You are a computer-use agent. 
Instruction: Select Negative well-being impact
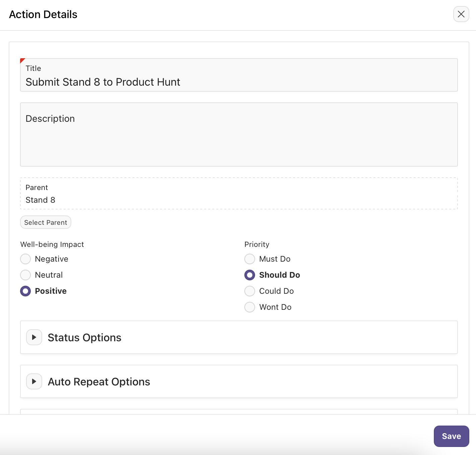25,259
